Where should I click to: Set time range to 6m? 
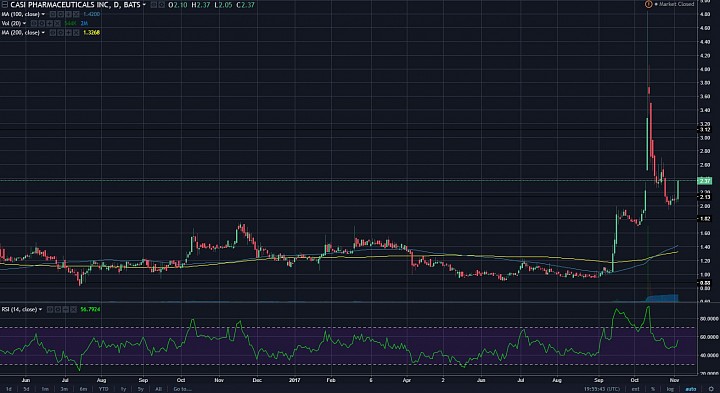[x=83, y=389]
